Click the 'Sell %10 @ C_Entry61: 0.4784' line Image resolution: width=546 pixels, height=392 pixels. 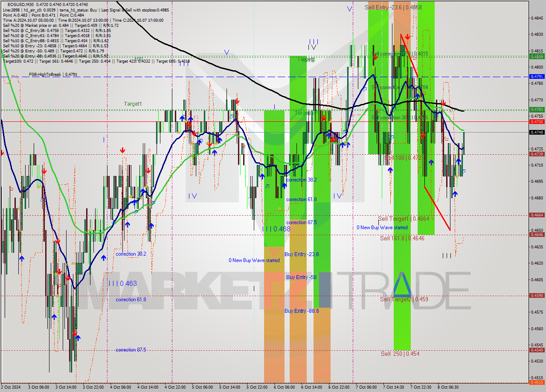[57, 35]
